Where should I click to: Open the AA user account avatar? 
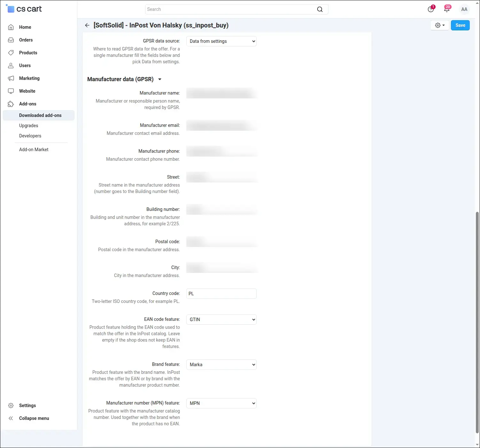point(464,9)
